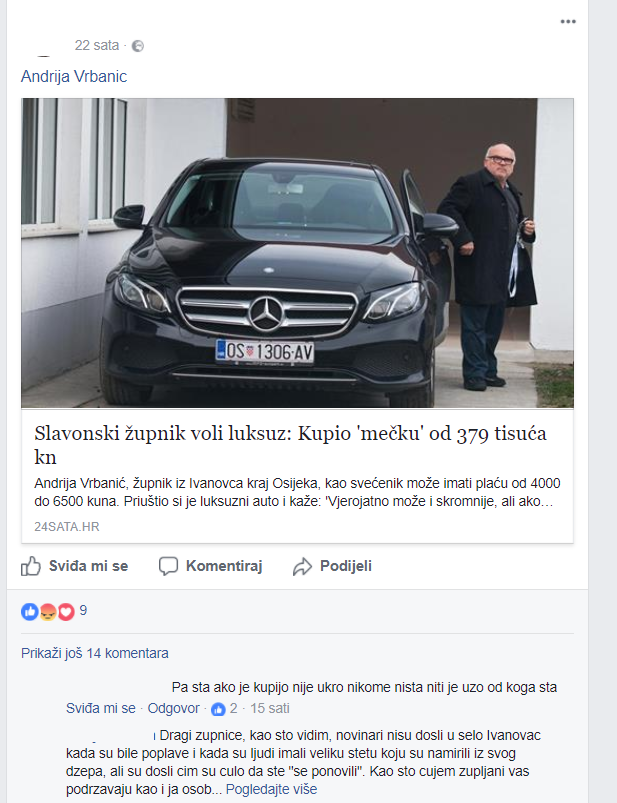Open the Andrija Vrbanic profile link
This screenshot has height=803, width=617.
point(74,76)
